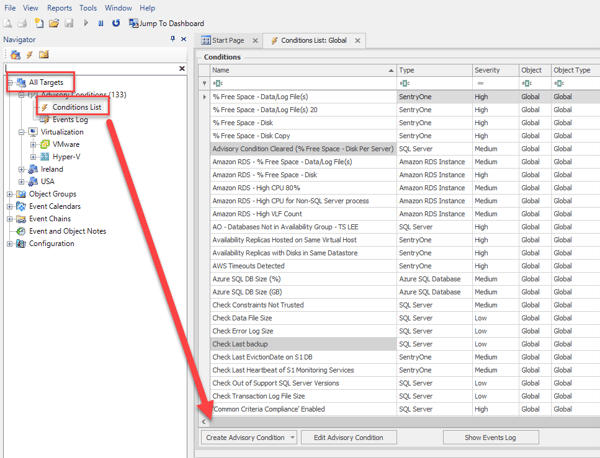600x458 pixels.
Task: Open the Tools menu
Action: (88, 8)
